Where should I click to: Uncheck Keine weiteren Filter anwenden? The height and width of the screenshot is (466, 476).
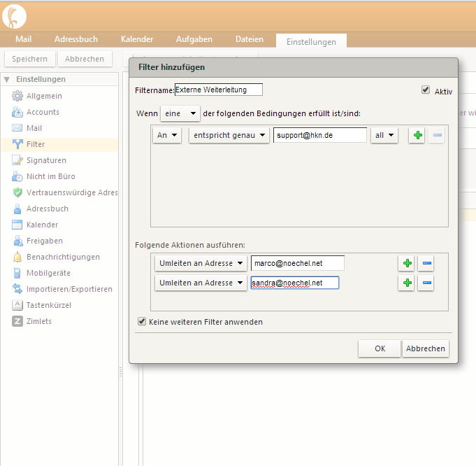click(142, 321)
